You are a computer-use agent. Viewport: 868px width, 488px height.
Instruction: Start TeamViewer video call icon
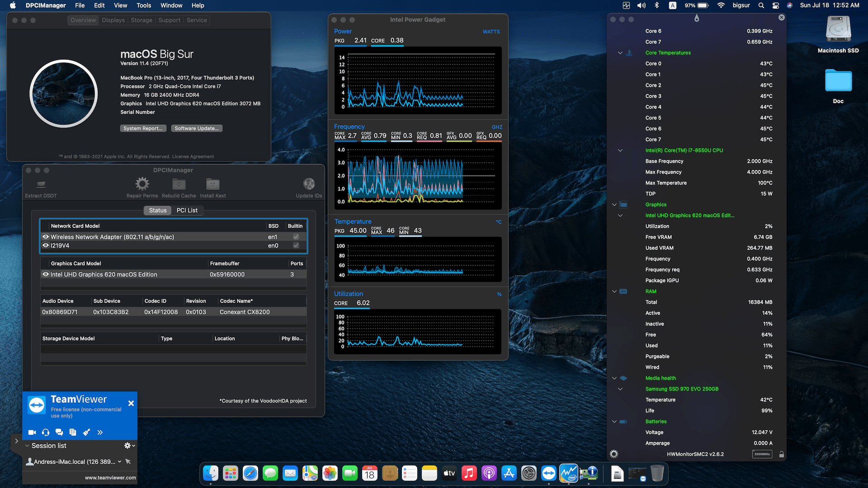[32, 432]
